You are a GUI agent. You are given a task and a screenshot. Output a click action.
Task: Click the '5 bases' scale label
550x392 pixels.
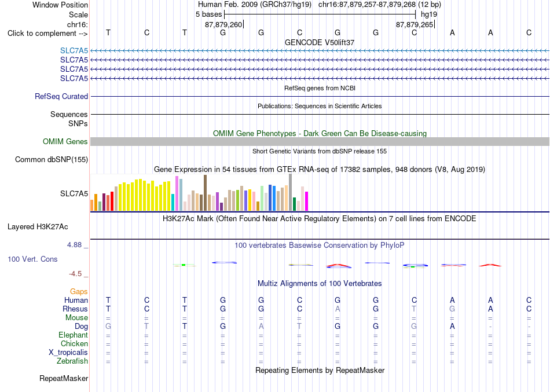coord(208,14)
